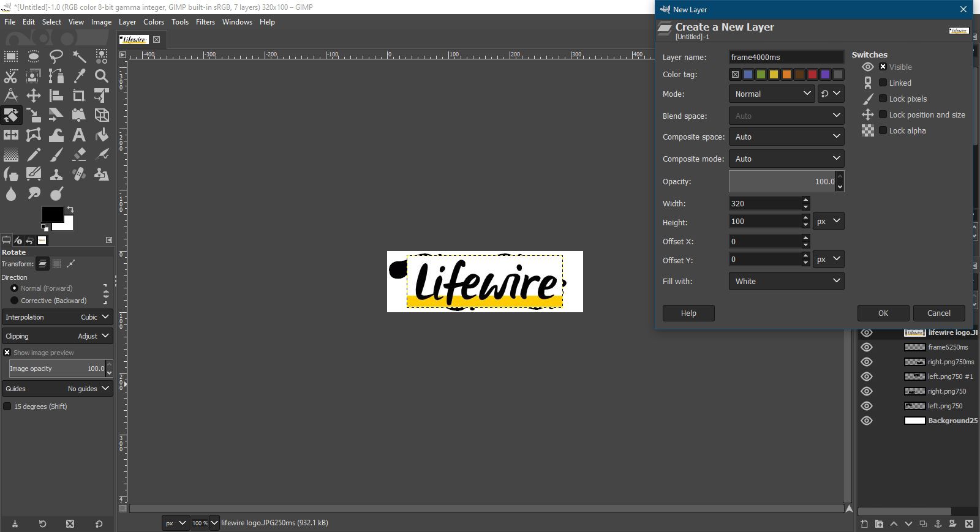Select the Zoom magnifier tool
This screenshot has height=532, width=980.
pyautogui.click(x=102, y=76)
